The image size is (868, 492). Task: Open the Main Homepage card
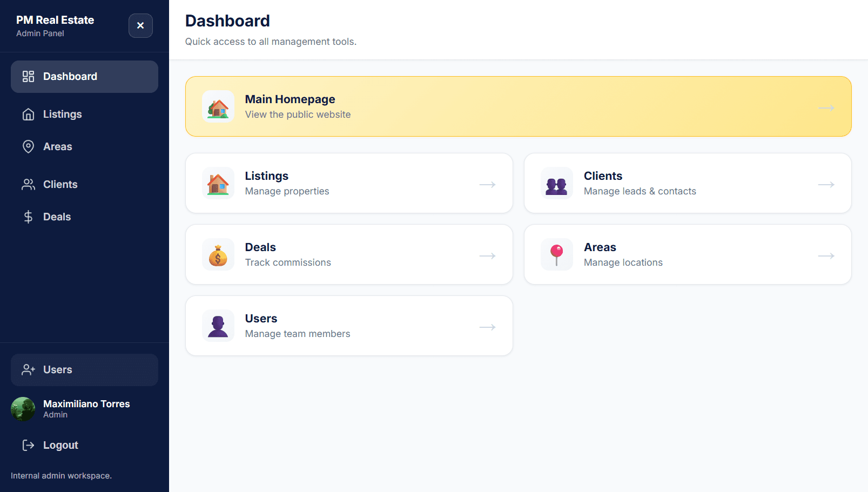pyautogui.click(x=517, y=107)
